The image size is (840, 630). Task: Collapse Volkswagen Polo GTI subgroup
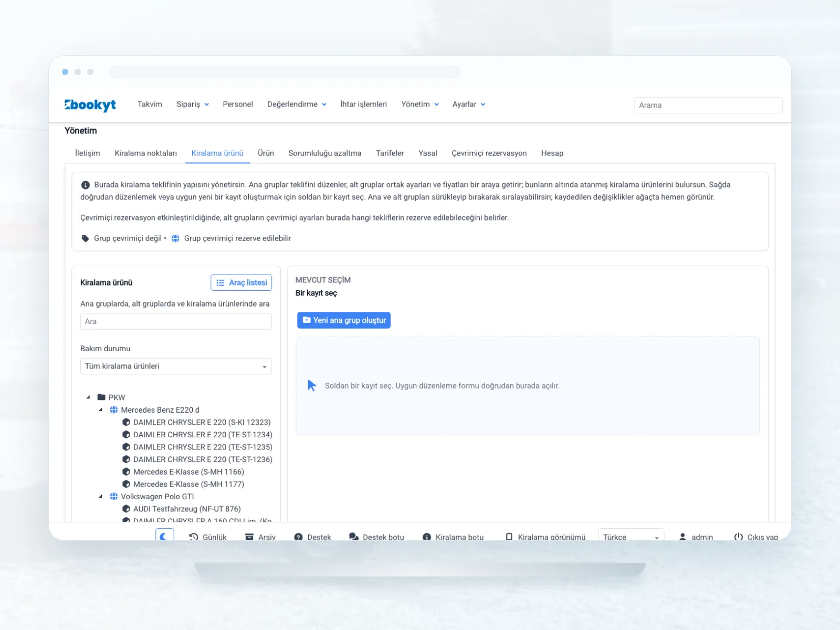point(101,497)
